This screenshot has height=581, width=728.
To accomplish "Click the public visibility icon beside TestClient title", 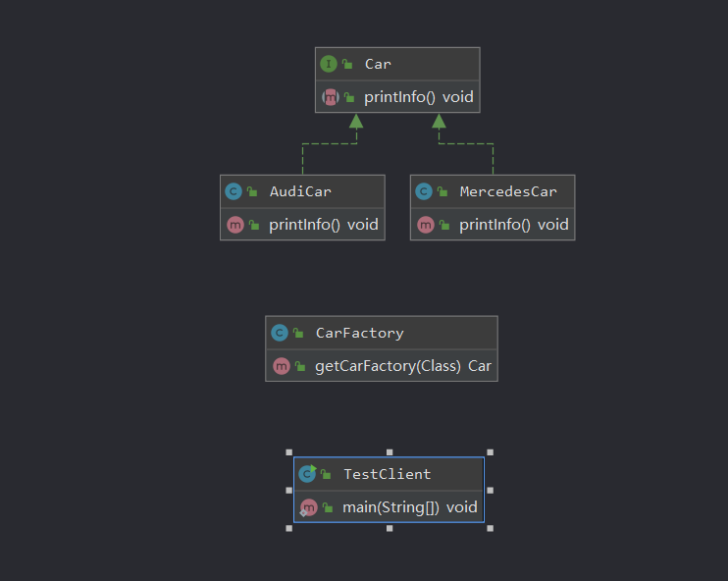I will tap(326, 474).
